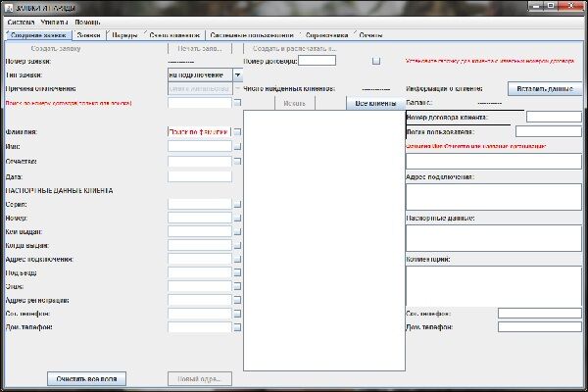Tick the checkbox beside left Адрес подключения field
This screenshot has width=588, height=392.
pyautogui.click(x=237, y=259)
